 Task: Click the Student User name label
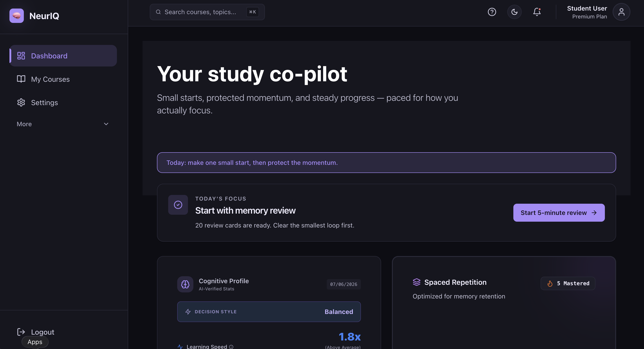pos(587,8)
